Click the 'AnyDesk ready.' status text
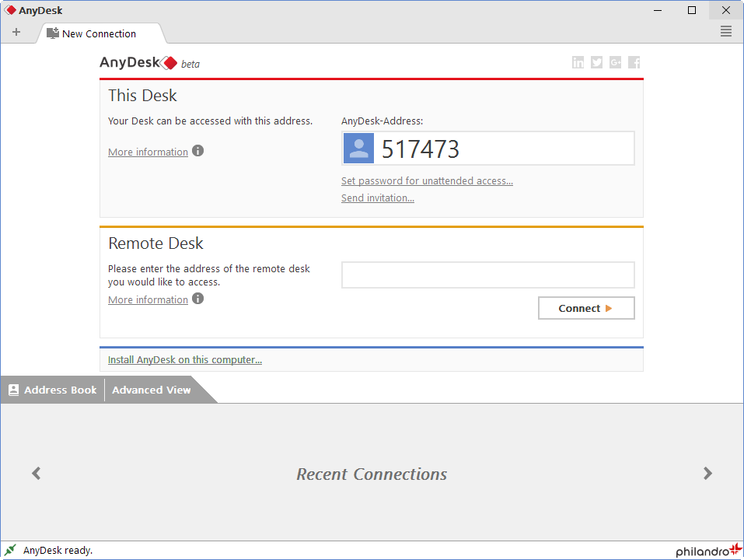This screenshot has height=560, width=744. coord(58,550)
